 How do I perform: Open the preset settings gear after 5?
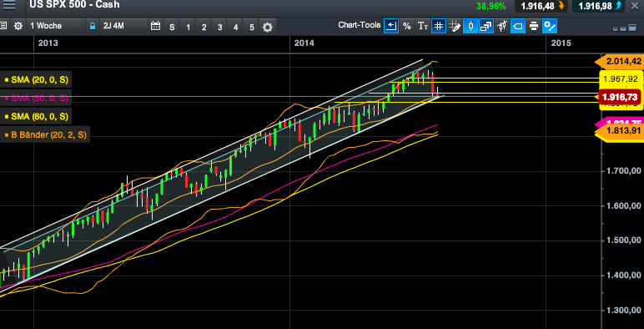tap(268, 28)
